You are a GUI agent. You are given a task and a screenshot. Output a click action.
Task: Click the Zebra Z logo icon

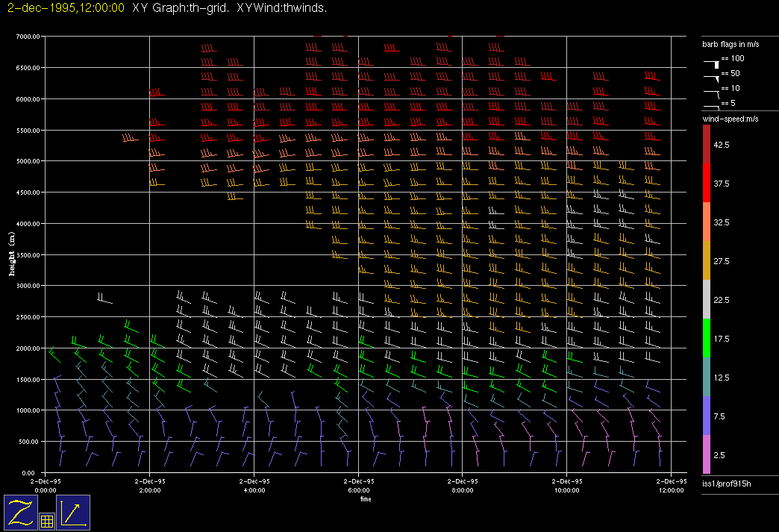pyautogui.click(x=21, y=513)
